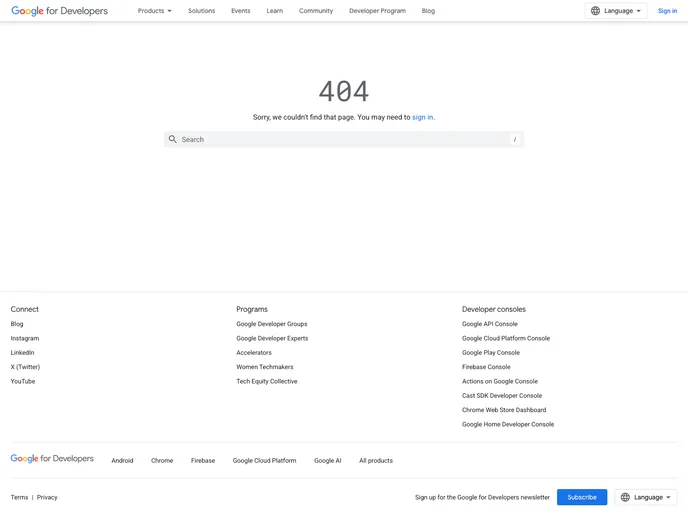Open Cast SDK Developer Console link

[x=502, y=395]
